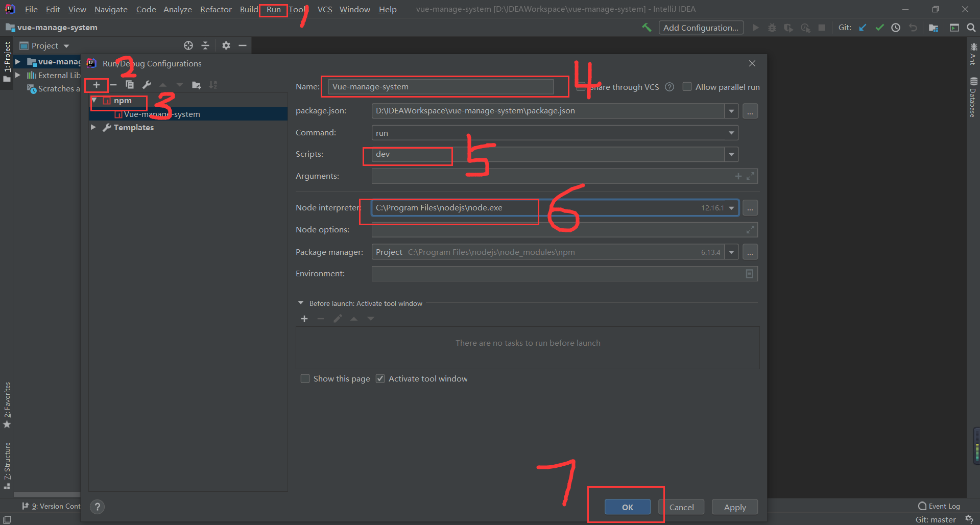Remove selected configuration with minus icon

[113, 85]
